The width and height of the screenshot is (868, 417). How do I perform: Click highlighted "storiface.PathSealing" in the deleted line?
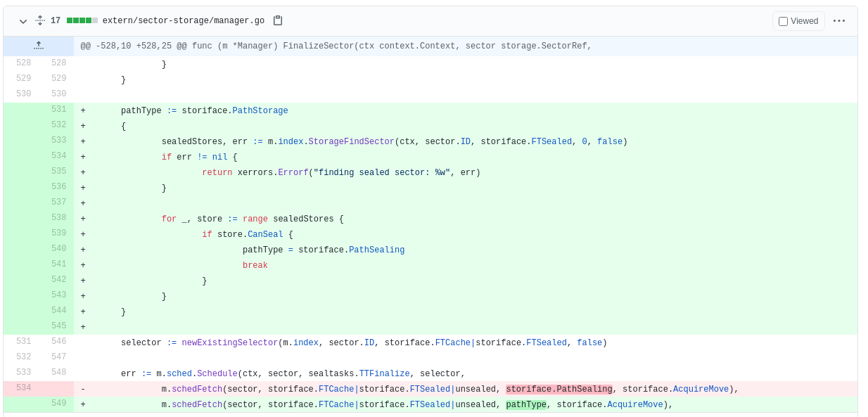tap(559, 390)
